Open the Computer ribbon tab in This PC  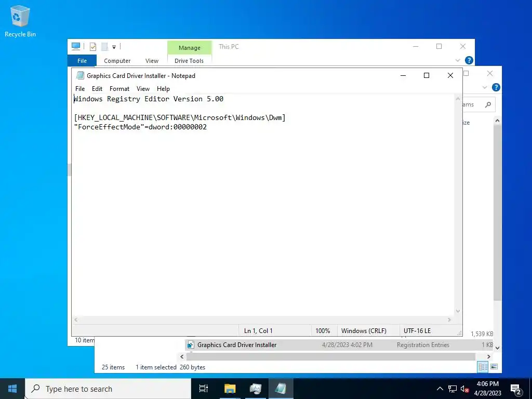(x=117, y=61)
